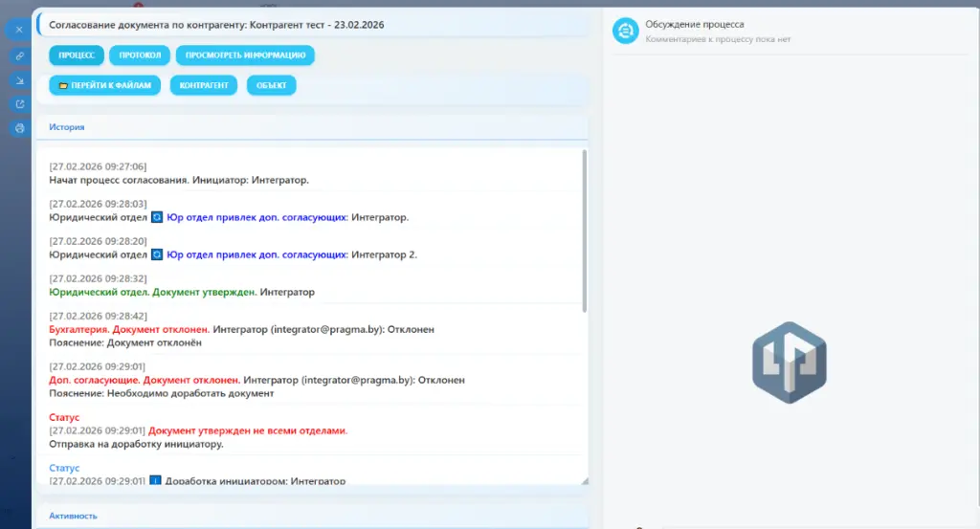Click the history list vertical scrollbar
The image size is (980, 529).
[x=584, y=230]
